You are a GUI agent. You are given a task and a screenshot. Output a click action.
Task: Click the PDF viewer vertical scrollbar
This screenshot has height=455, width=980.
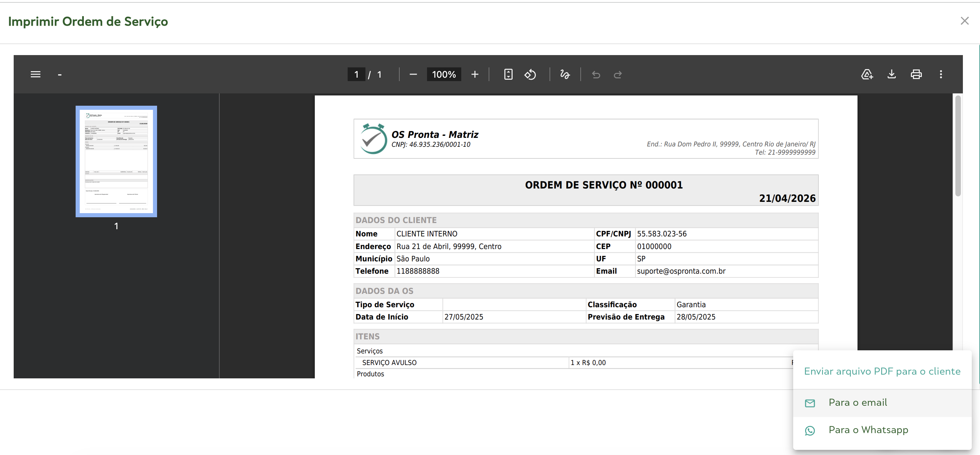coord(957,146)
